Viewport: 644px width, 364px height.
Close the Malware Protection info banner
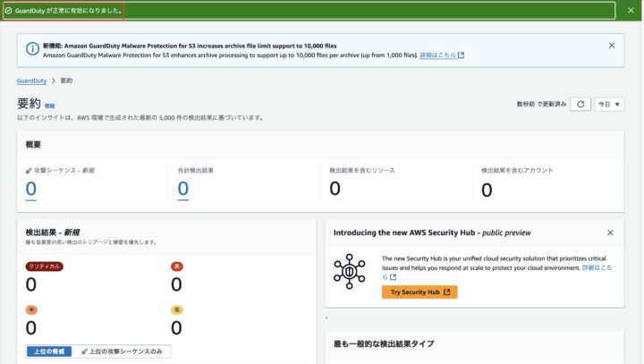coord(612,45)
